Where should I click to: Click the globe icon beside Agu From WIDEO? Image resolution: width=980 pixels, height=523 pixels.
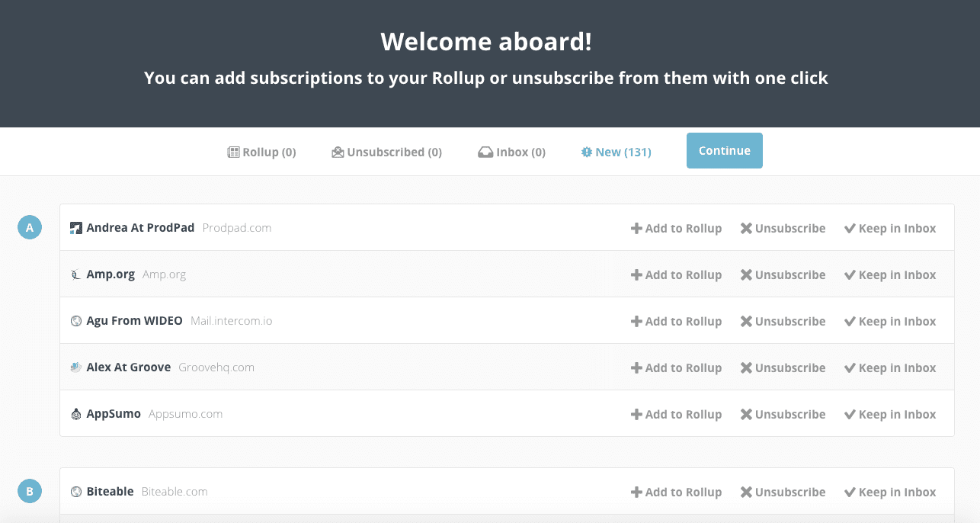click(x=76, y=321)
